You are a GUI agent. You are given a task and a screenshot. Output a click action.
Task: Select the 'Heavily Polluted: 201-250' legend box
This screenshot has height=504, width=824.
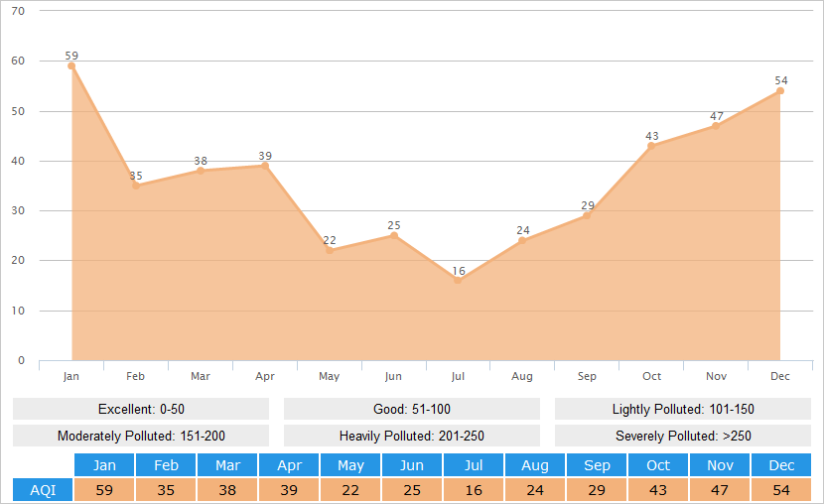(x=412, y=436)
